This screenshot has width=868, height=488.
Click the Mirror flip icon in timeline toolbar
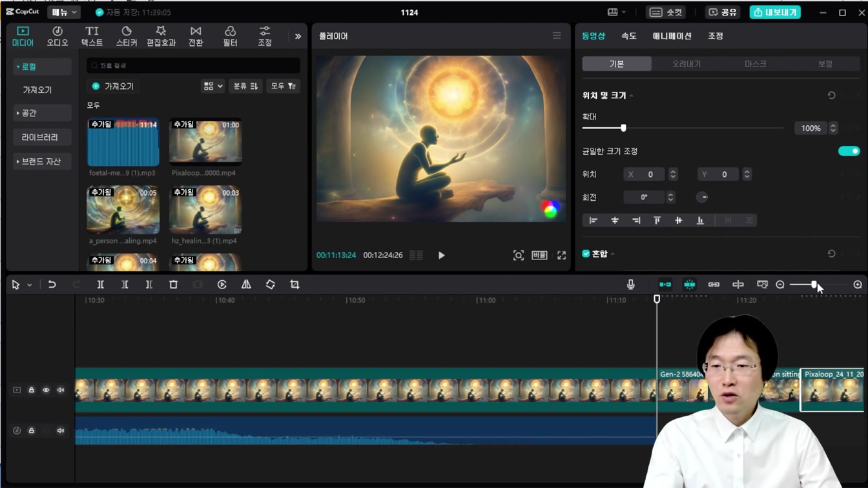[x=246, y=285]
